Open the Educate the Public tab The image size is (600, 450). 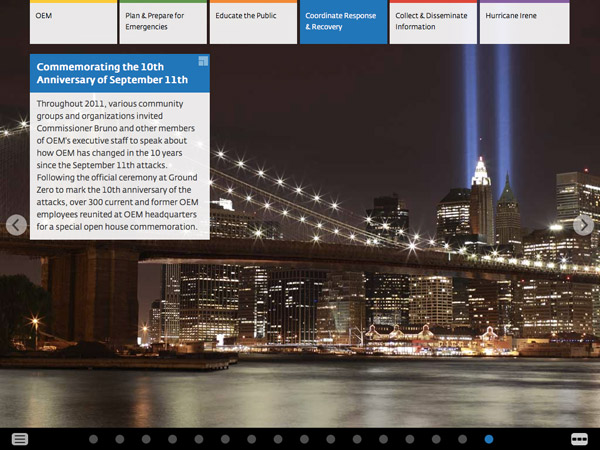click(x=253, y=22)
